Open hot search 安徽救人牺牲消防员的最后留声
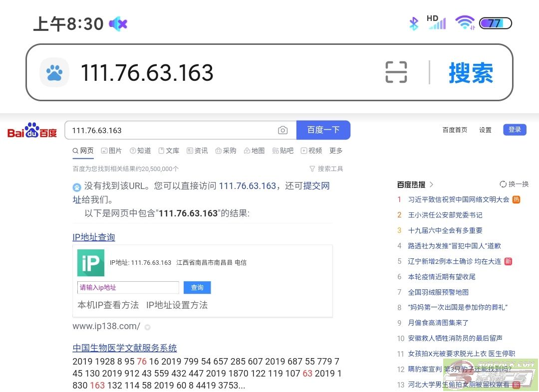The image size is (539, 392). 455,339
